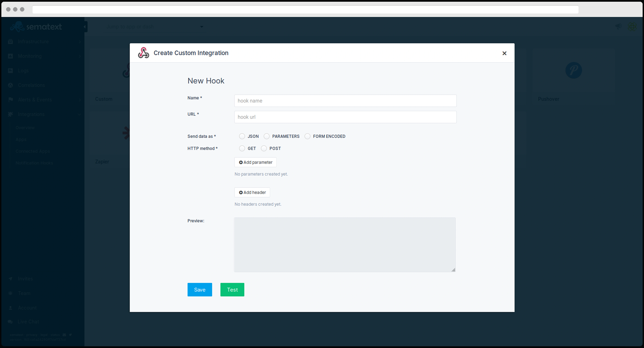Screen dimensions: 644x348
Task: Click the plus icon on Add parameter
Action: click(x=241, y=162)
